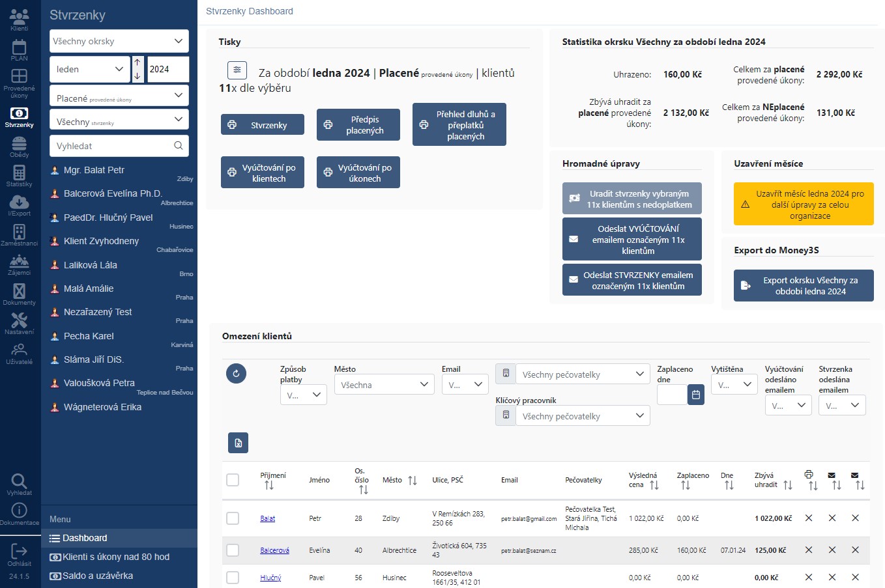Open the Zaplaceno dne calendar picker
The width and height of the screenshot is (885, 588).
(x=696, y=395)
